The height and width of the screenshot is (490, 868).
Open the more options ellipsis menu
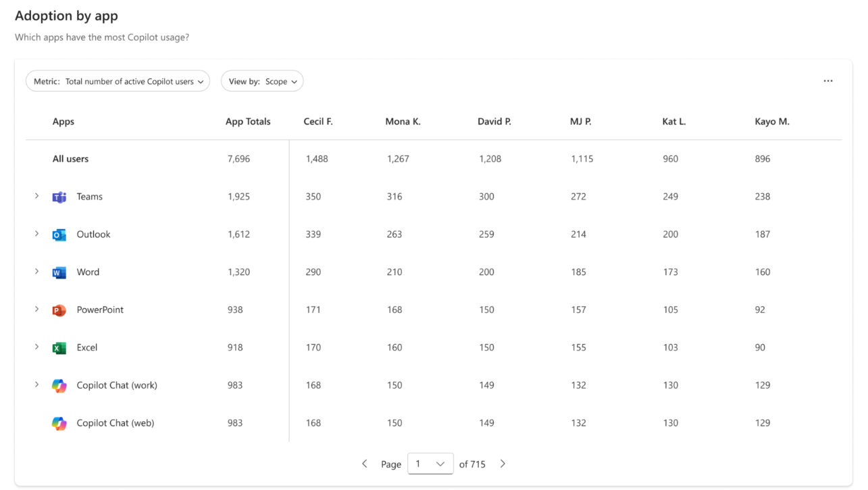click(x=828, y=81)
